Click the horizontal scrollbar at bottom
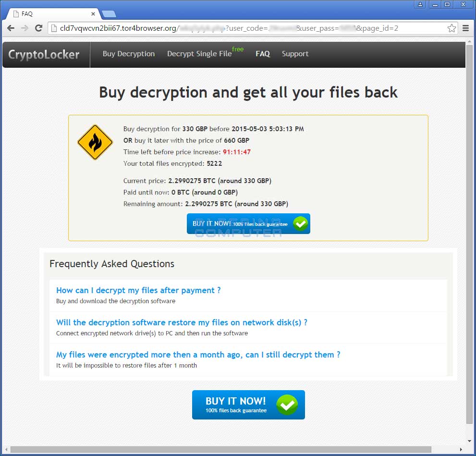Image resolution: width=476 pixels, height=456 pixels. 221,449
